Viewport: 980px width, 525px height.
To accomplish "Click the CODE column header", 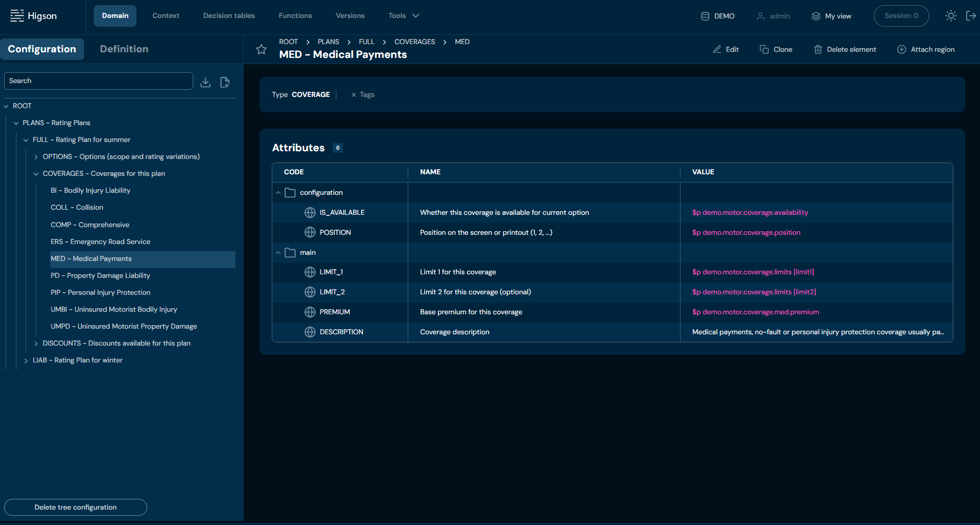I will (294, 172).
